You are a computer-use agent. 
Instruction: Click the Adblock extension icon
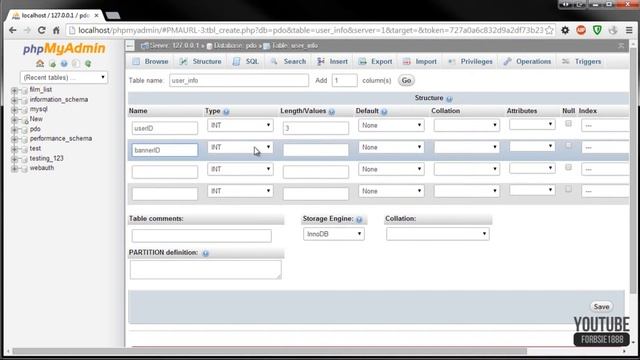581,30
